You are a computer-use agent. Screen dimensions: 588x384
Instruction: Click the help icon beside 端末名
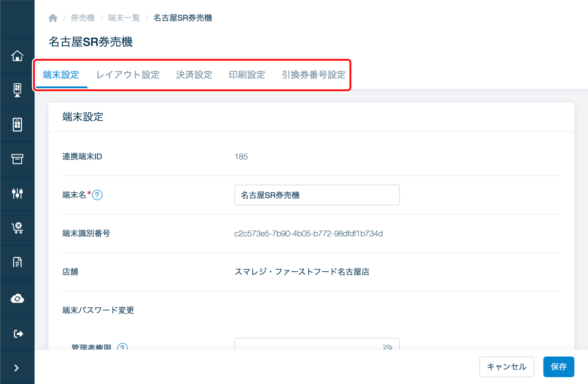click(97, 195)
